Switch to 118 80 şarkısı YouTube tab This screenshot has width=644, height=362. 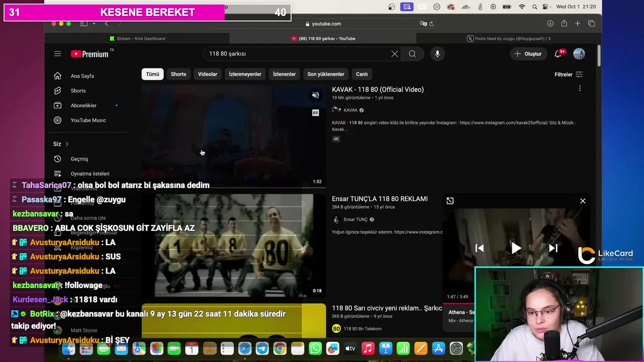323,38
